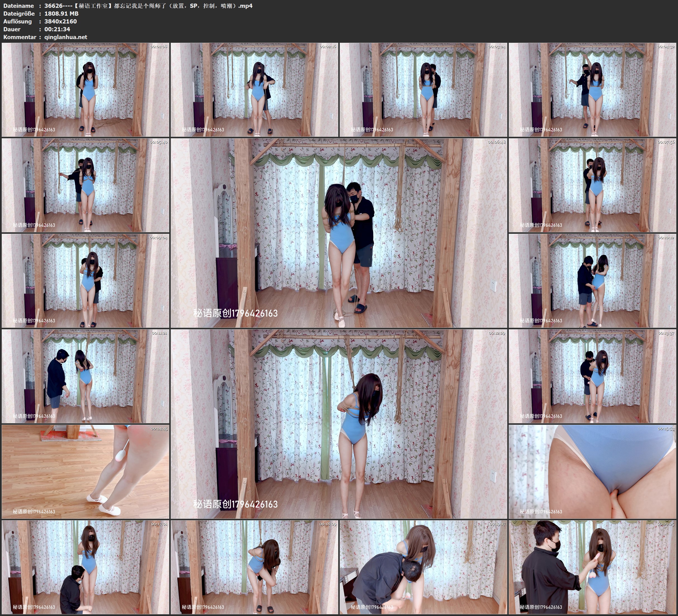Click the frame marked 00:10:12
678x616 pixels.
point(592,281)
